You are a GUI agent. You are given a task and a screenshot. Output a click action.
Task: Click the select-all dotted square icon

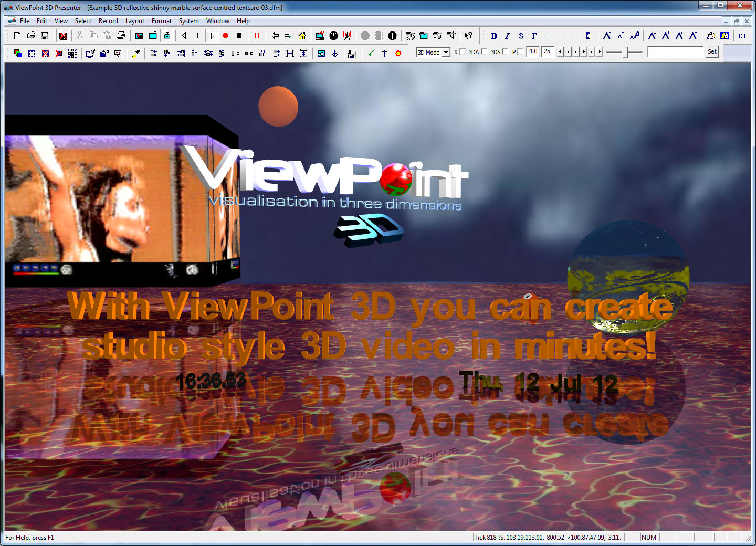31,54
